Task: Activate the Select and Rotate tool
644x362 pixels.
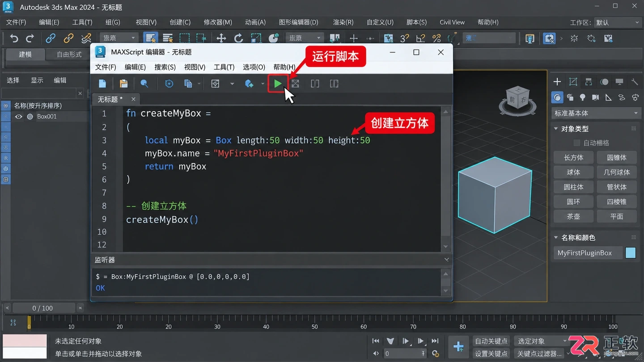Action: coord(238,38)
